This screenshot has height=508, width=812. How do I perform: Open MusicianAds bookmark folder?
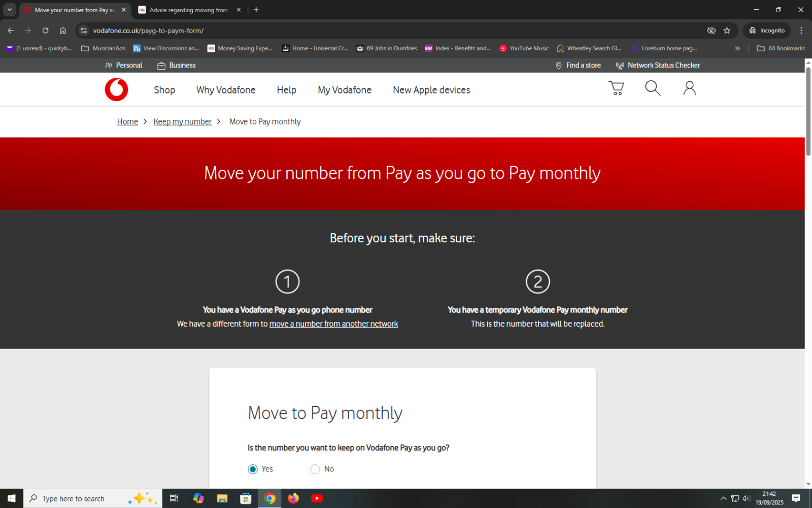103,48
